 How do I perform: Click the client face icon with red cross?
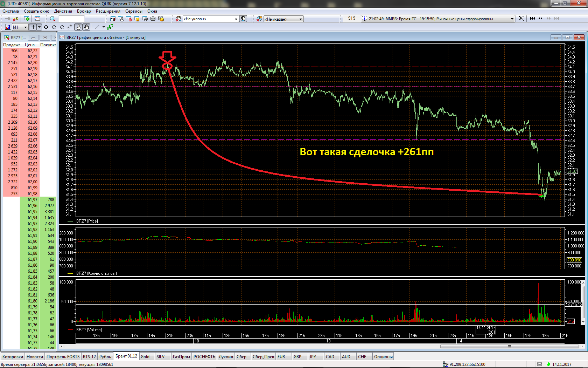click(x=178, y=19)
